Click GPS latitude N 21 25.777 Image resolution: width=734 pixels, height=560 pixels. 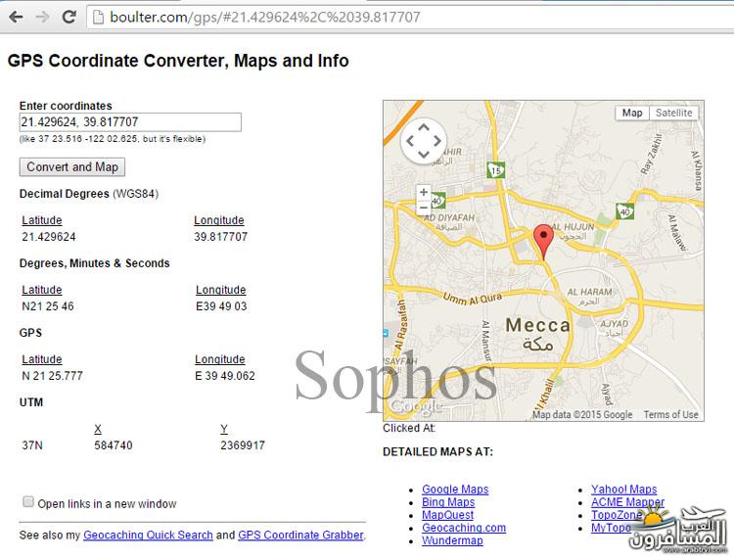click(52, 376)
